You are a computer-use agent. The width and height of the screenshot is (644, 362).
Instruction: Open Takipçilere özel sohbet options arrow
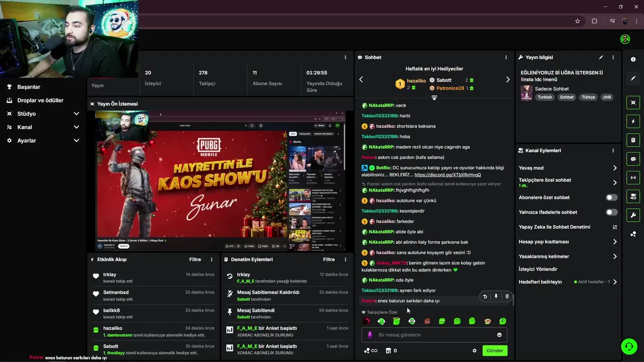coord(615,183)
